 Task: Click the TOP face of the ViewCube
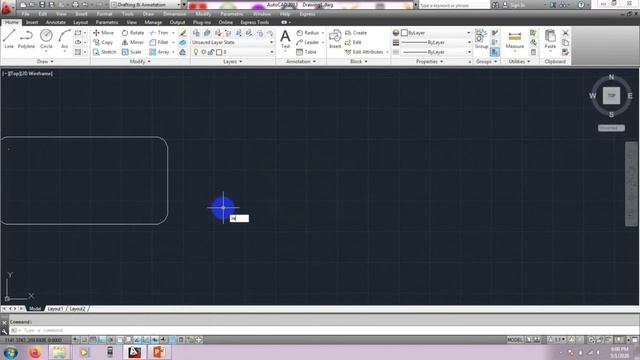[611, 96]
